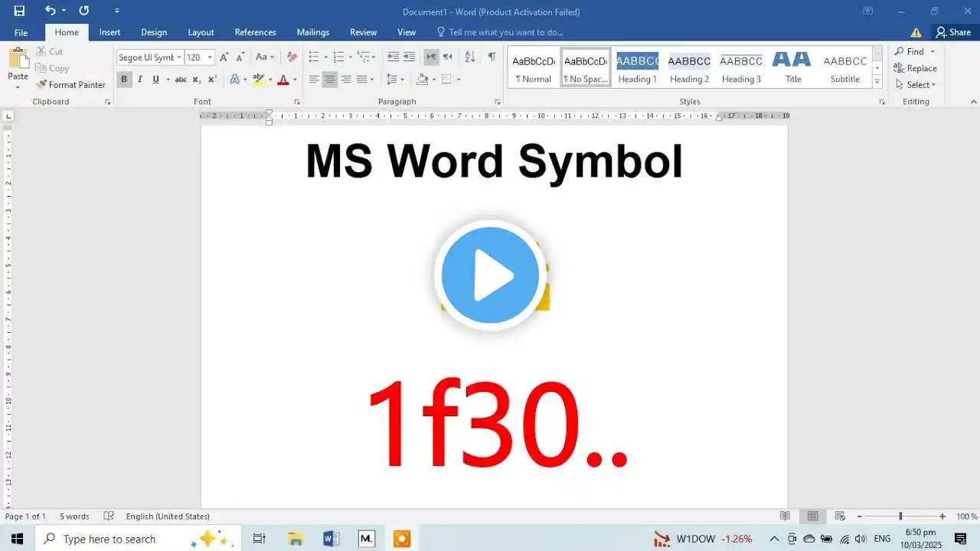Click the Replace button

point(916,68)
